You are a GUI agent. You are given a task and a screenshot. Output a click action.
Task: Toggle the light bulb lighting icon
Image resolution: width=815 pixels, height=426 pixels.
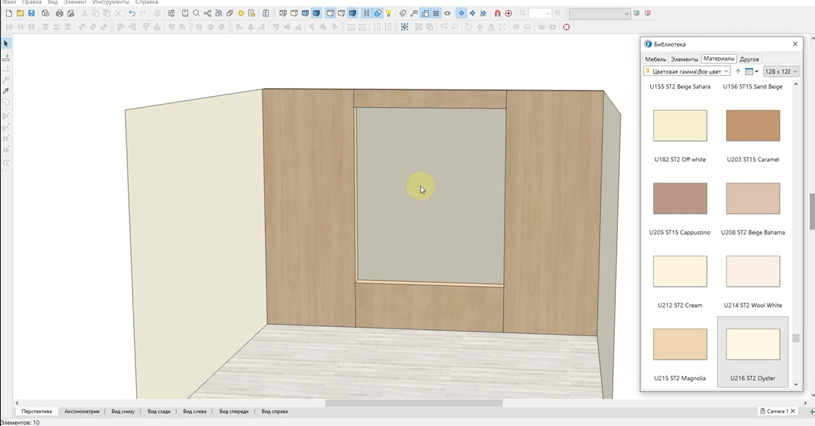click(x=388, y=13)
